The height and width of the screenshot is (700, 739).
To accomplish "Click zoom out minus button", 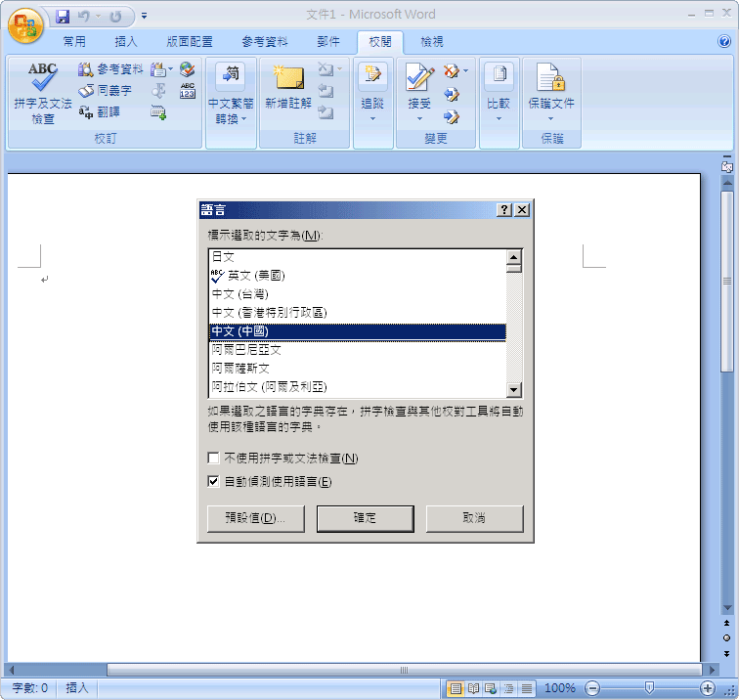I will [x=592, y=688].
